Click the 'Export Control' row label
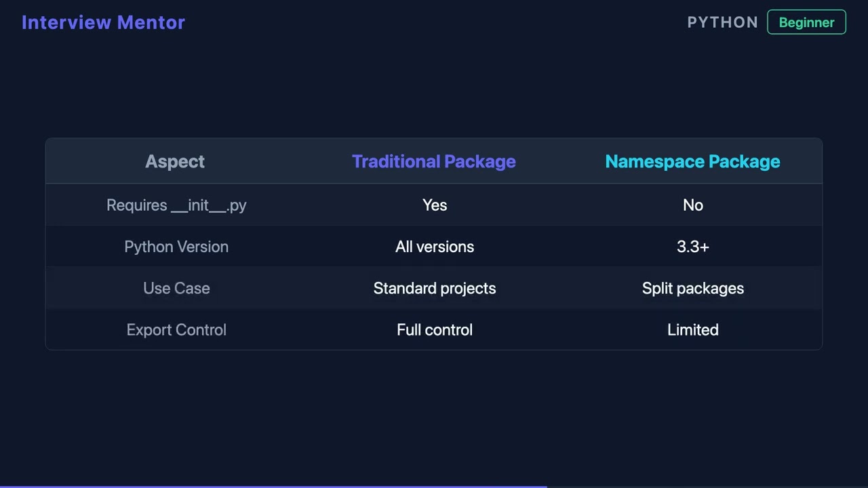The height and width of the screenshot is (488, 868). pyautogui.click(x=176, y=330)
